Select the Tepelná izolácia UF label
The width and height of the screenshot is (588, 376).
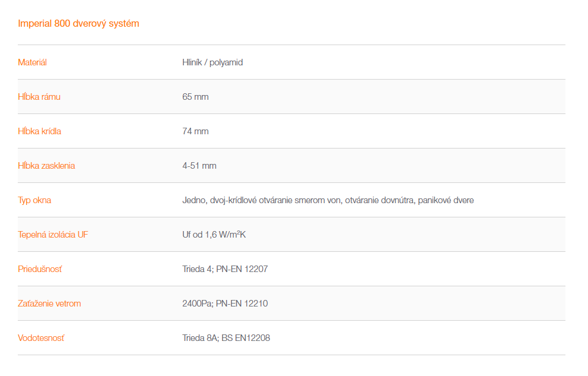53,235
